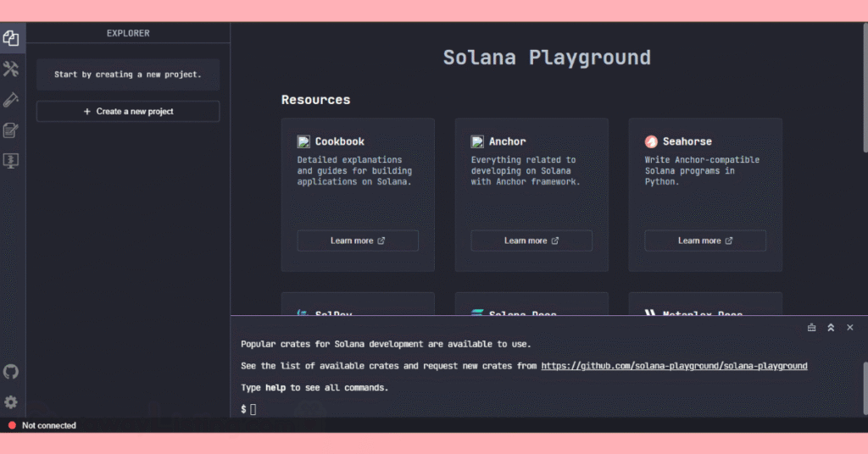
Task: Open the Tutorials notepad sidebar icon
Action: pyautogui.click(x=11, y=130)
